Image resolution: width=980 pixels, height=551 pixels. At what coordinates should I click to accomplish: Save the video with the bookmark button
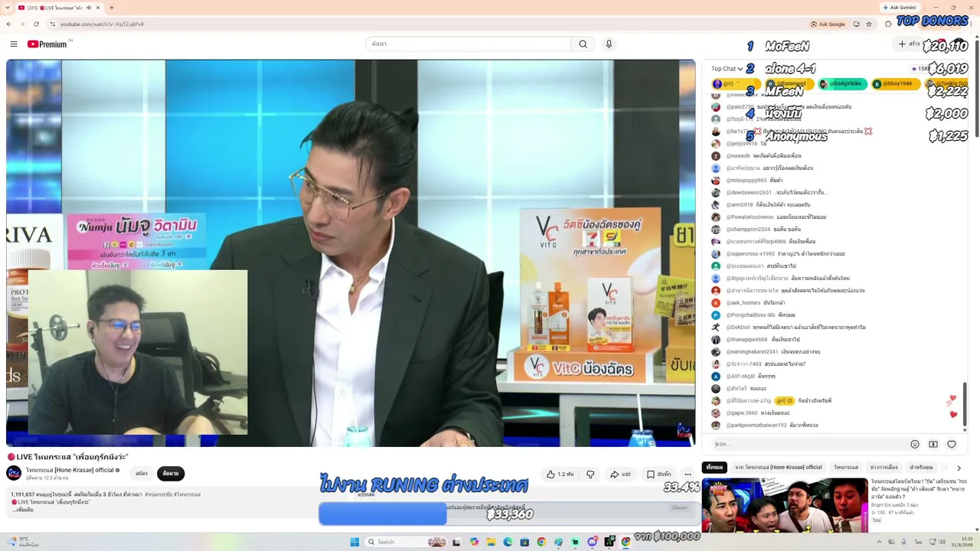[x=658, y=474]
